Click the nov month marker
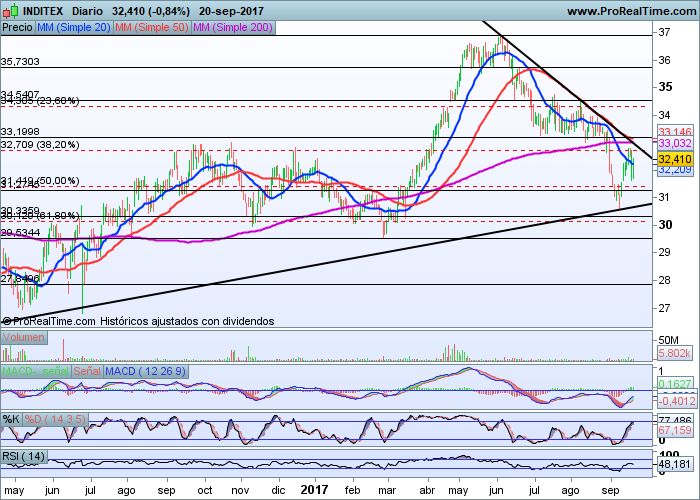The height and width of the screenshot is (500, 700). tap(241, 490)
